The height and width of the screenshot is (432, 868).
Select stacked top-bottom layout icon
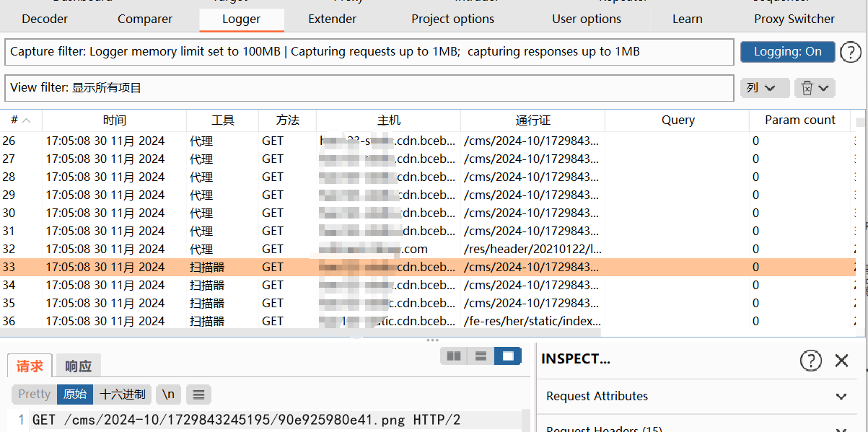481,356
